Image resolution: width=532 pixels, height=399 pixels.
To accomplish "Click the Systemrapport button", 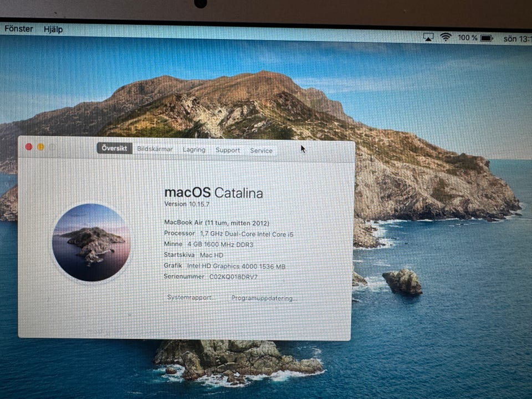I will (191, 297).
